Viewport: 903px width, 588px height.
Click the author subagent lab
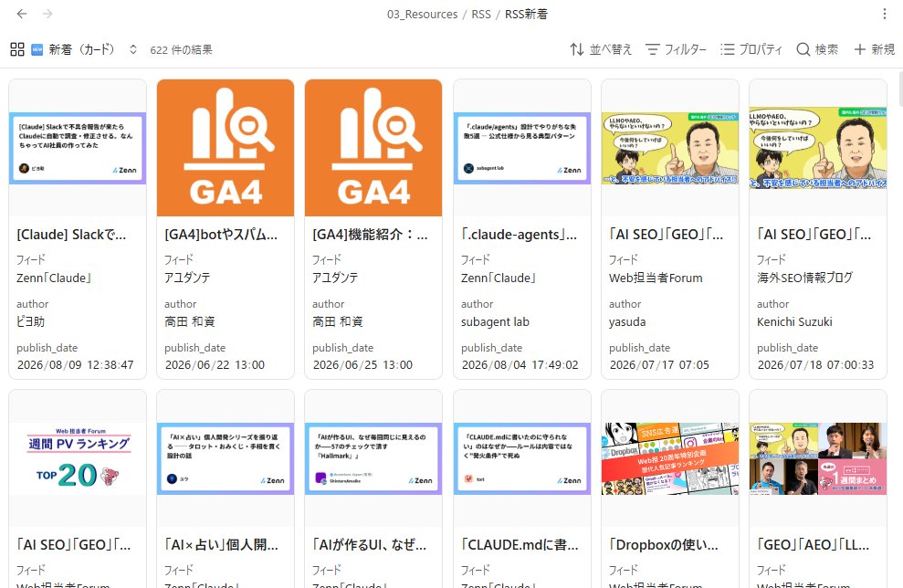click(495, 322)
